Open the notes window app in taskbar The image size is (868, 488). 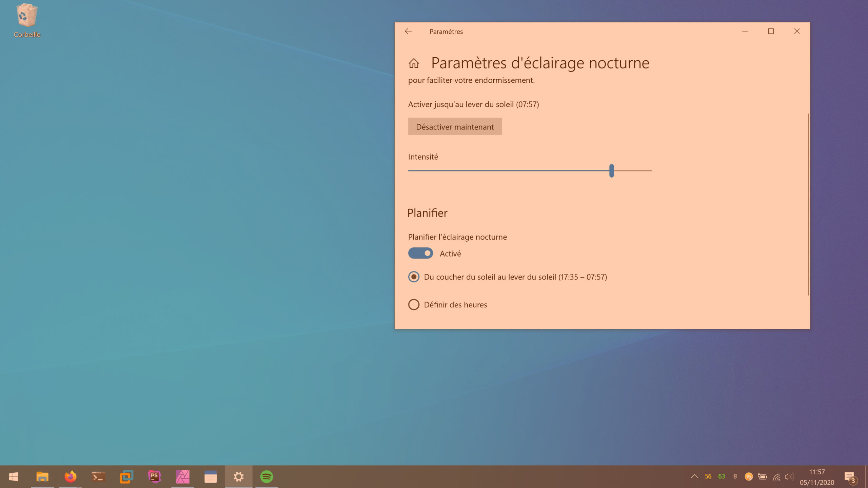(x=211, y=477)
